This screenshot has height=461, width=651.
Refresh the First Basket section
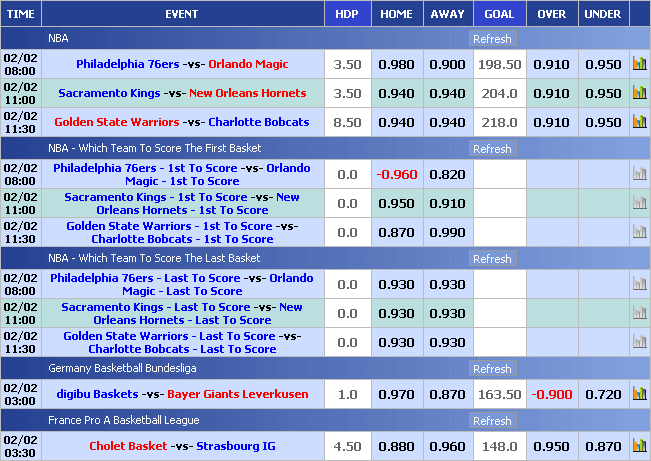pyautogui.click(x=492, y=149)
